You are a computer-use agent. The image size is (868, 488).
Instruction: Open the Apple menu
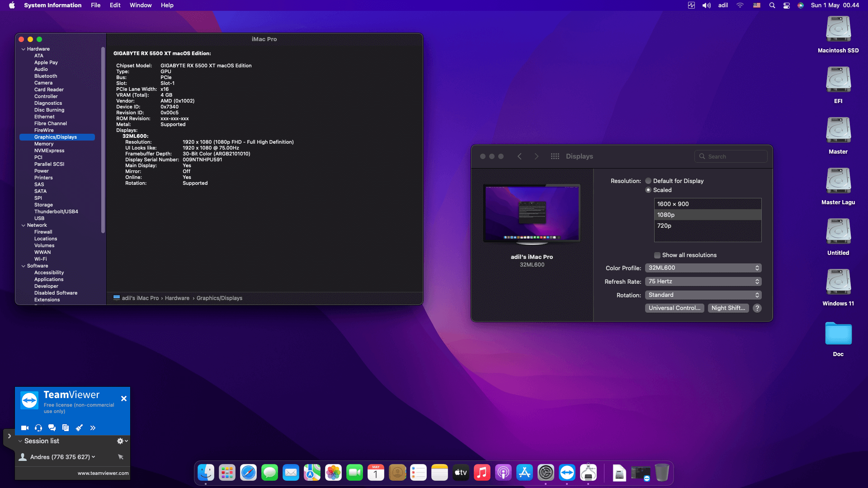[x=12, y=5]
